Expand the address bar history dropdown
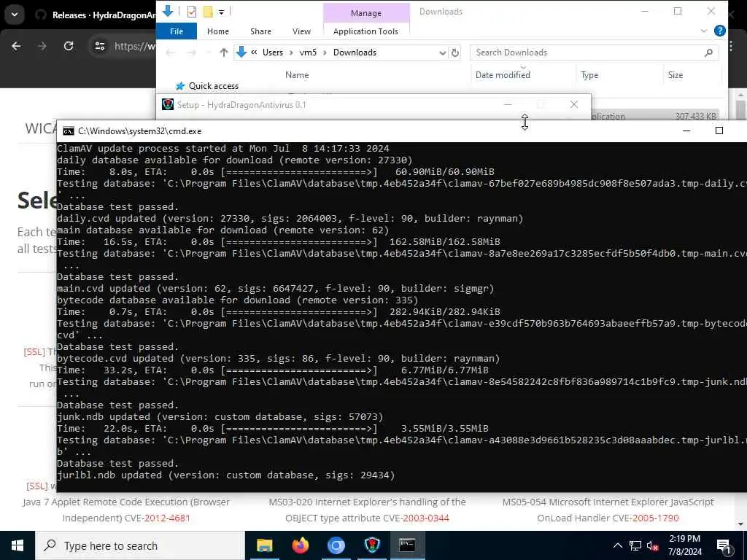The image size is (747, 560). (x=442, y=52)
